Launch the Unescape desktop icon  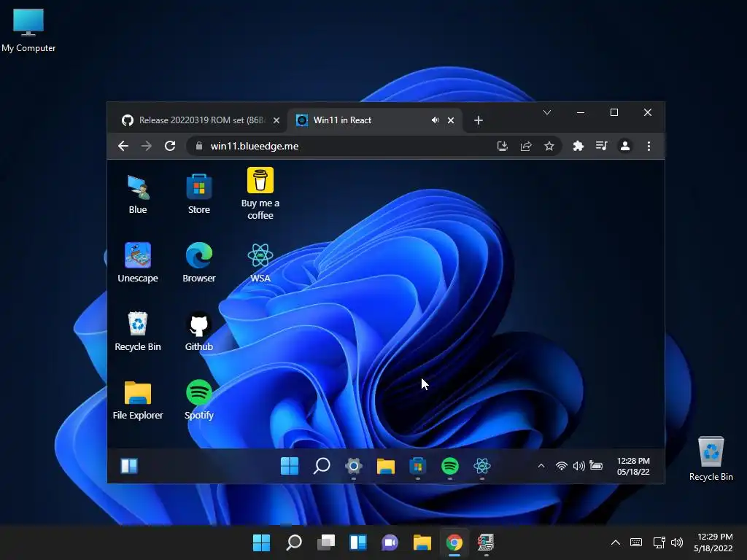tap(138, 262)
